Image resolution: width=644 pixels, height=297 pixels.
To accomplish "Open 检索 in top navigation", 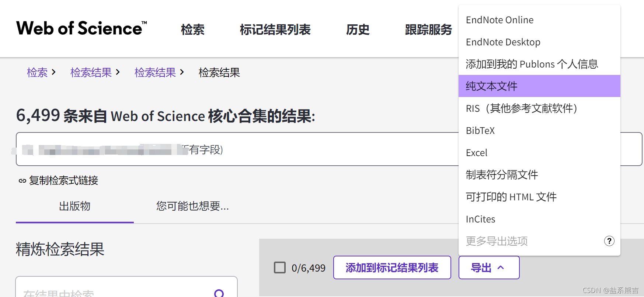I will (x=192, y=30).
